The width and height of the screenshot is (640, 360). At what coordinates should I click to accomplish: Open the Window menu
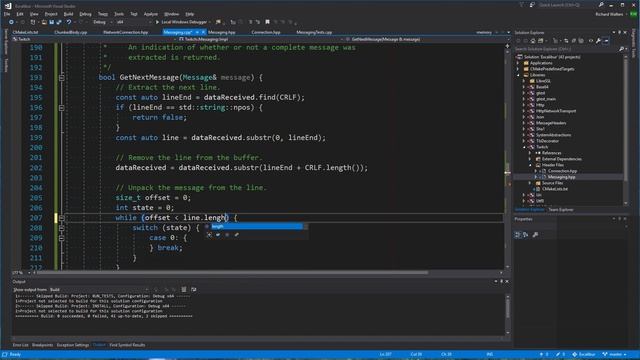tap(171, 14)
